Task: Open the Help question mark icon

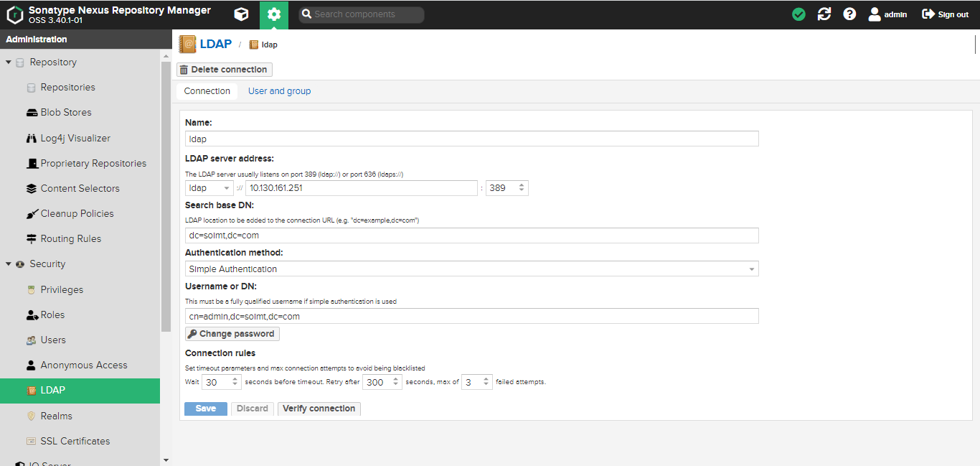Action: (x=849, y=14)
